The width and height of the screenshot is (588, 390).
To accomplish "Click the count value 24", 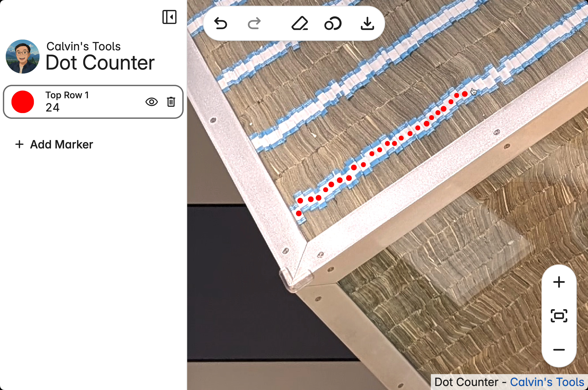I will (53, 108).
